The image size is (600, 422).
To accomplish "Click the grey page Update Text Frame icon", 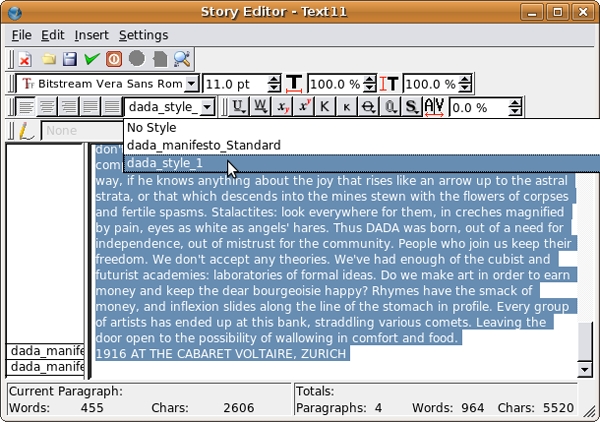I will [160, 59].
